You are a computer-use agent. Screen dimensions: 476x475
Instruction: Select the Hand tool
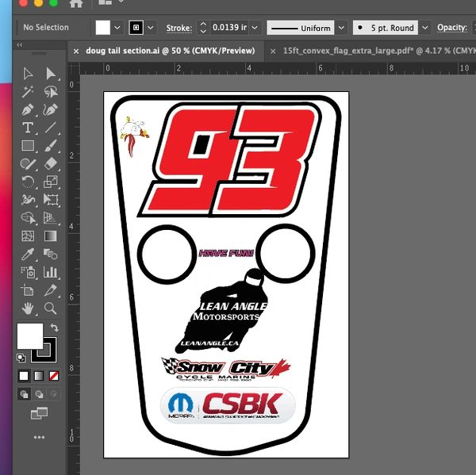pos(28,308)
